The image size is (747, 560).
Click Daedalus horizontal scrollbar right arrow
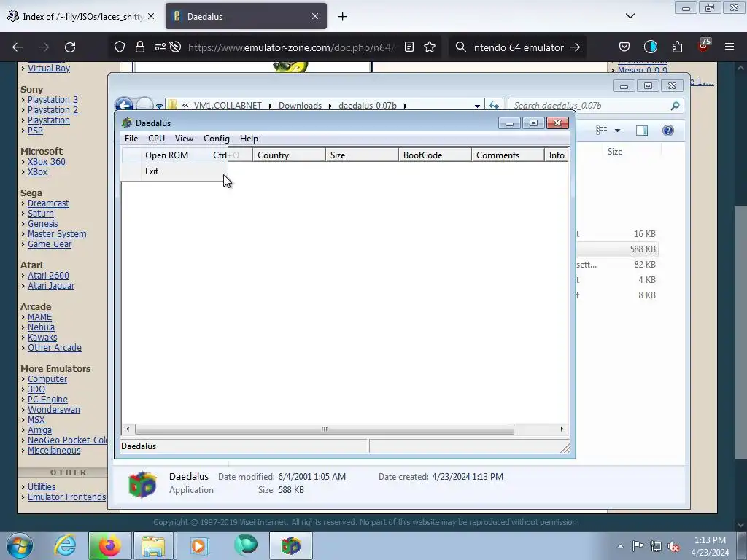pos(562,429)
